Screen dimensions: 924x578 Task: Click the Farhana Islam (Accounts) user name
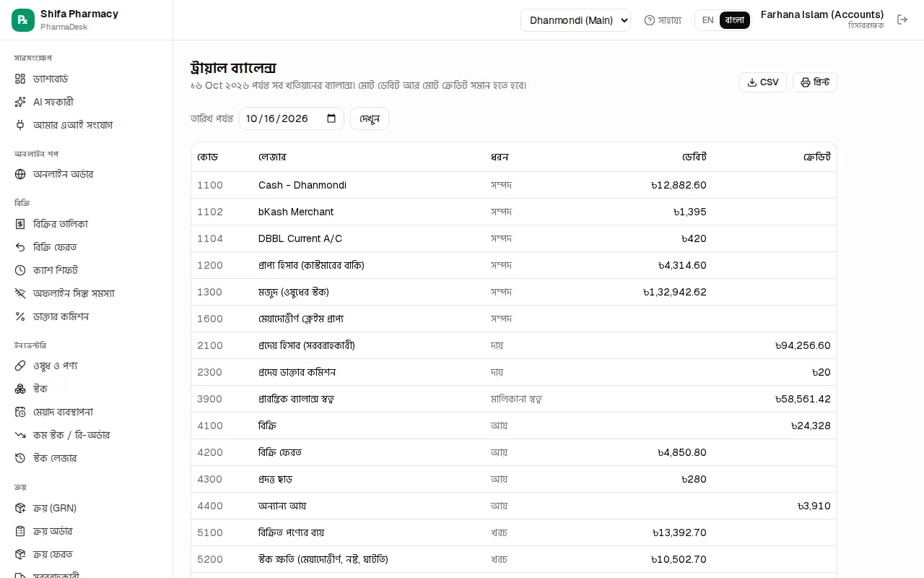[822, 14]
